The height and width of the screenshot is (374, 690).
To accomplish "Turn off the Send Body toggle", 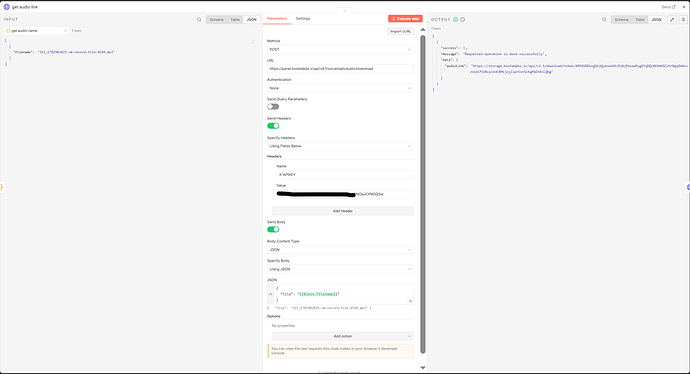I will (273, 229).
